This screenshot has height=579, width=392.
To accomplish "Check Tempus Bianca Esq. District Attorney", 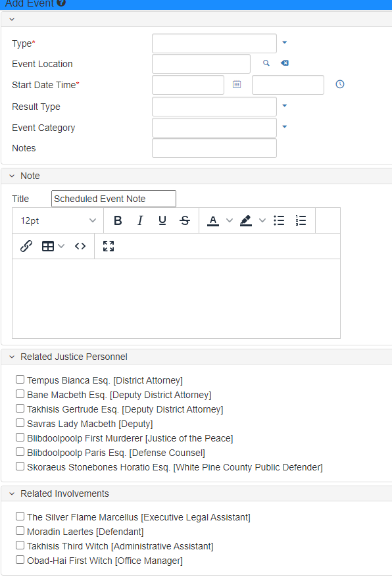I will (x=20, y=379).
